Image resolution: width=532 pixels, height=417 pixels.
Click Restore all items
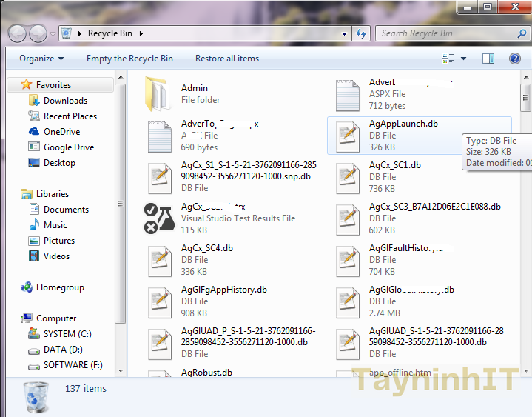pos(227,59)
